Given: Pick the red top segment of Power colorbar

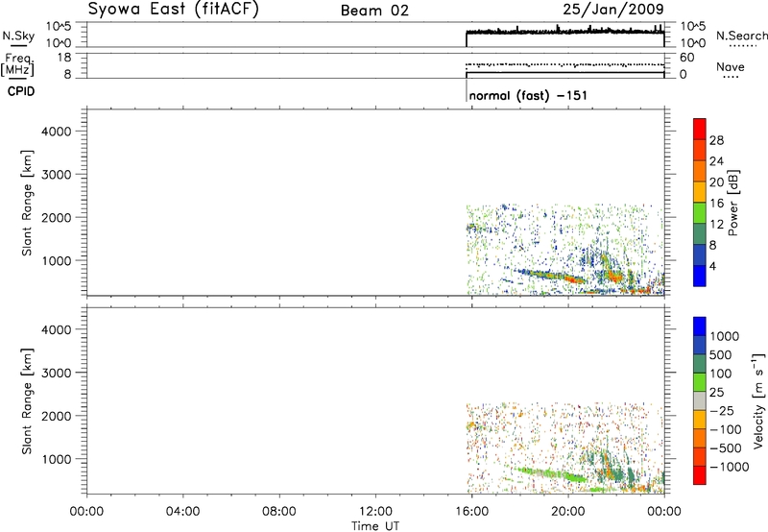Looking at the screenshot, I should tap(700, 129).
